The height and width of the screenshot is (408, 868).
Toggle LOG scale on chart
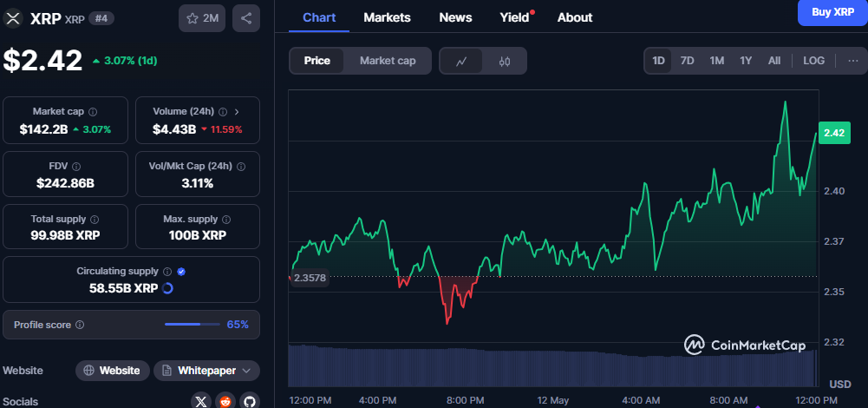coord(813,61)
